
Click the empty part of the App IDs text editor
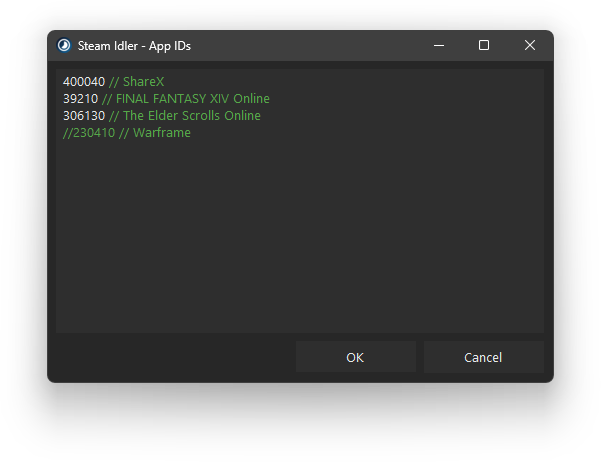click(300, 234)
